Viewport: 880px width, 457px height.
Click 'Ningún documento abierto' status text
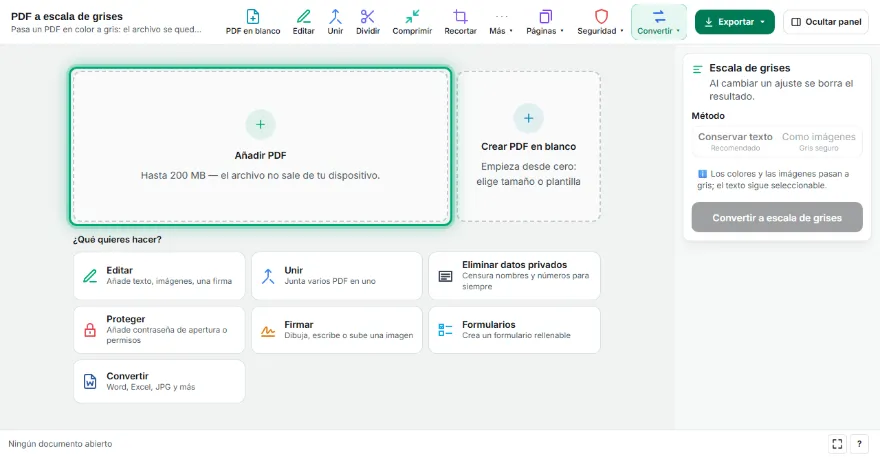(60, 444)
